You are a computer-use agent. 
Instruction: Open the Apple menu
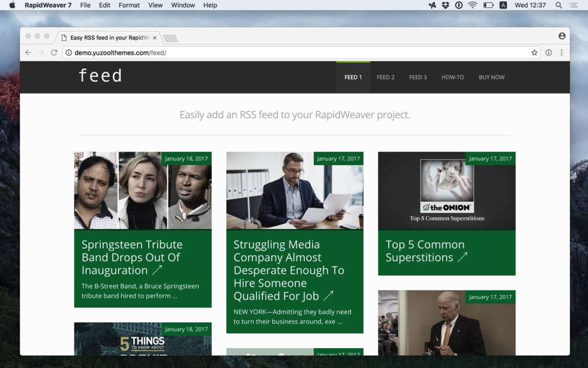[x=12, y=5]
